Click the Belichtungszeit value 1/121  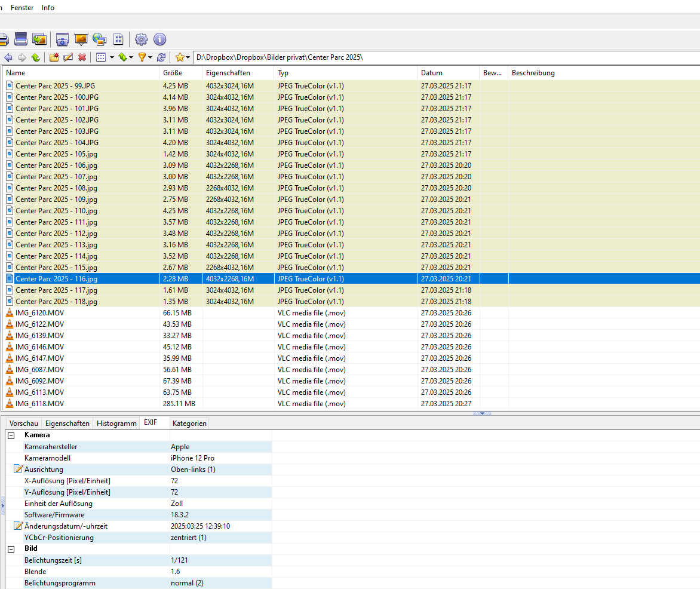pos(179,560)
